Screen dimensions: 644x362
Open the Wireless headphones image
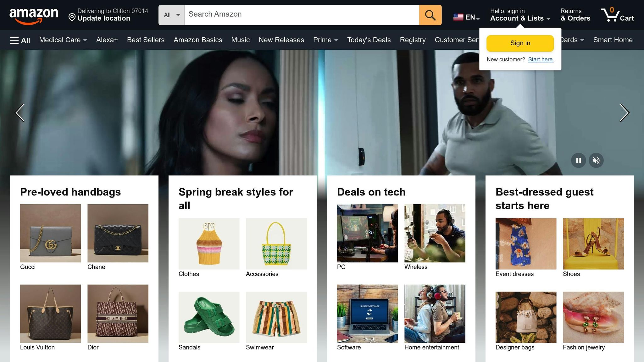pyautogui.click(x=435, y=233)
